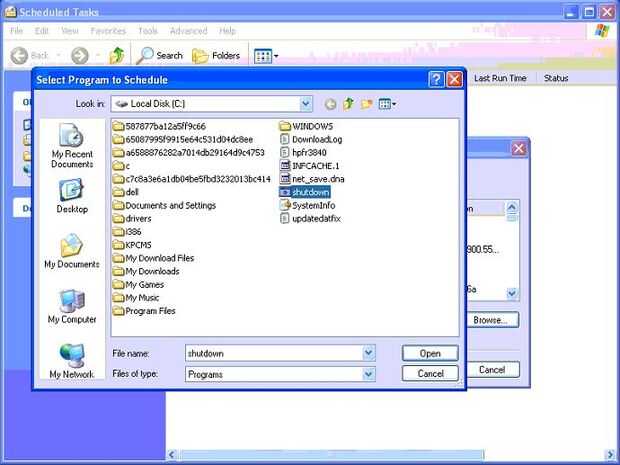Expand the Look in drive dropdown
This screenshot has width=620, height=465.
click(x=306, y=104)
